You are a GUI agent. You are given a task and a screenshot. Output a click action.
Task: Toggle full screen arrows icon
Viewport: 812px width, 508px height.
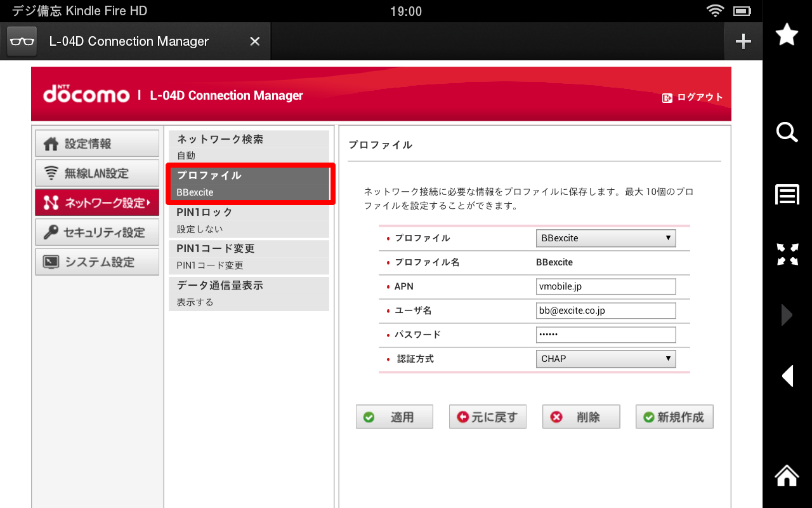click(787, 254)
